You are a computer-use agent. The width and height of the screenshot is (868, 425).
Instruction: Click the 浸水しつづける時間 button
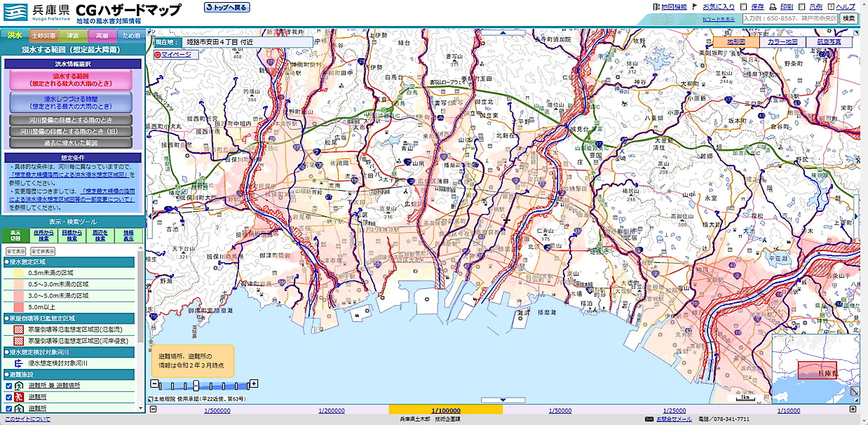[x=71, y=103]
